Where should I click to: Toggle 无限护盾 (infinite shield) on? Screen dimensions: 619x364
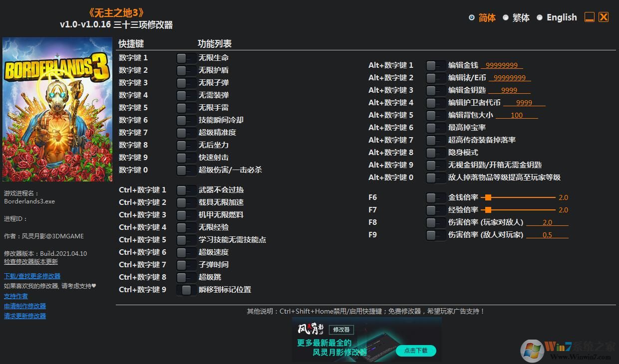[186, 70]
